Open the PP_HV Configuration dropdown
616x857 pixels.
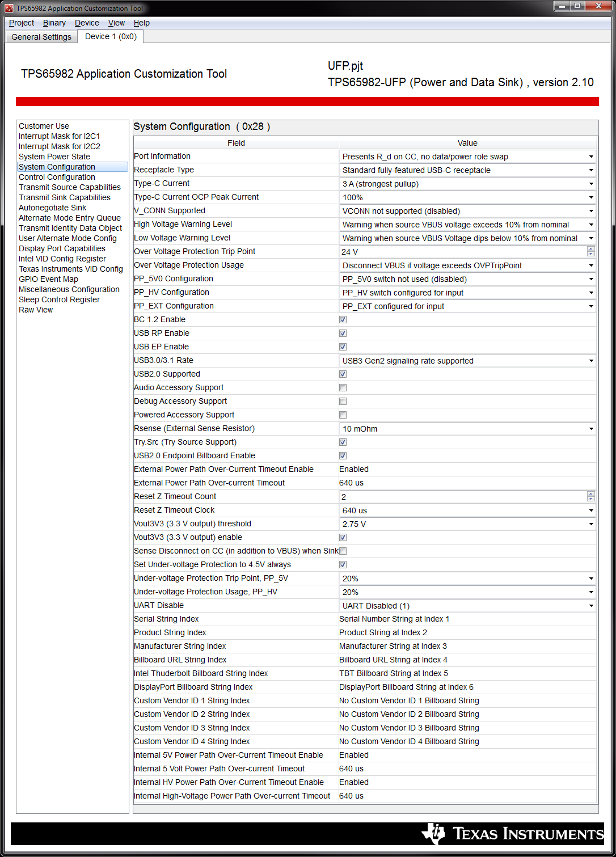tap(467, 293)
